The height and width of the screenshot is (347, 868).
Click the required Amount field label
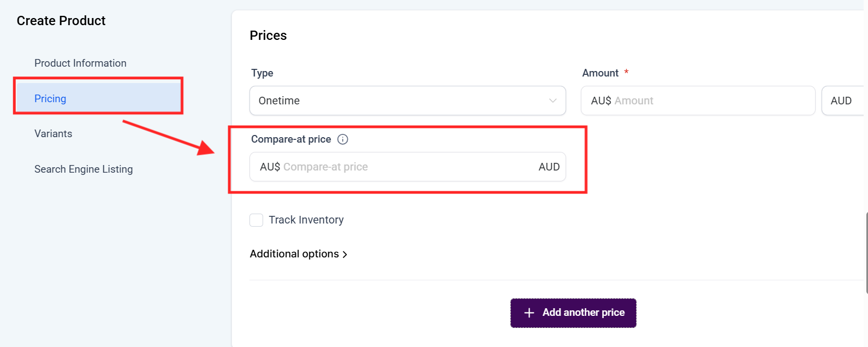pos(600,73)
